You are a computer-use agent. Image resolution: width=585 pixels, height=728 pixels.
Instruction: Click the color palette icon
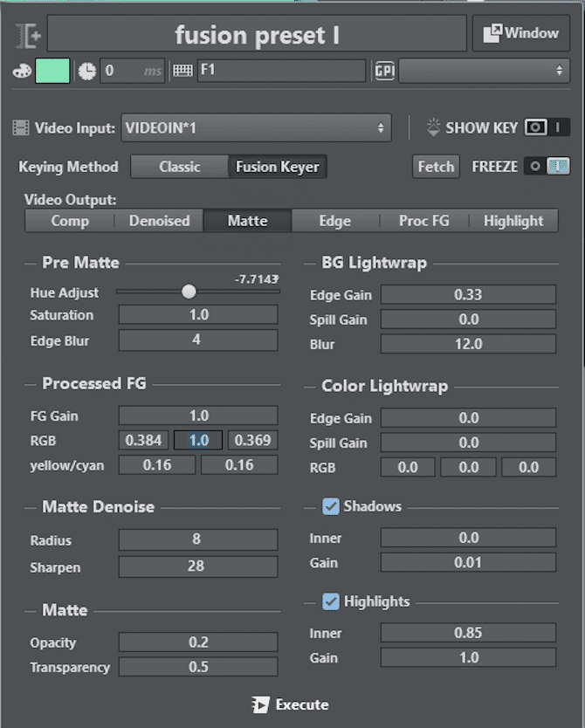click(x=21, y=70)
